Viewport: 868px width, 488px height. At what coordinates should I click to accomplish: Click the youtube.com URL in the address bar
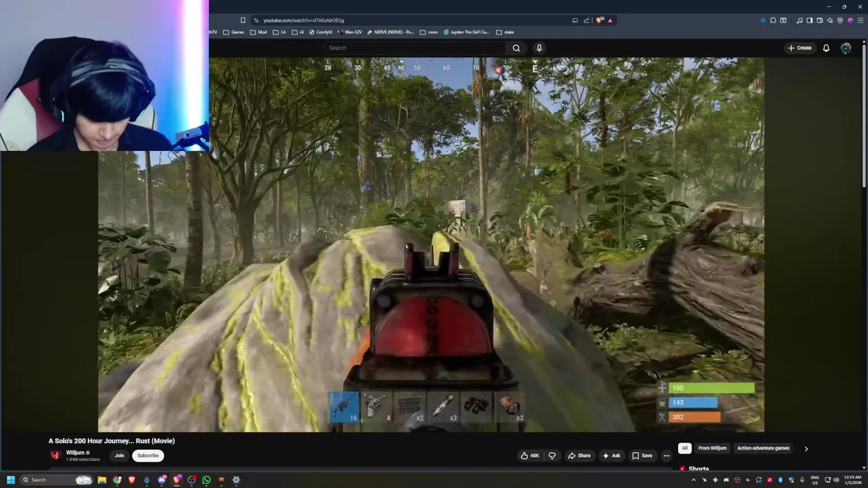point(303,20)
